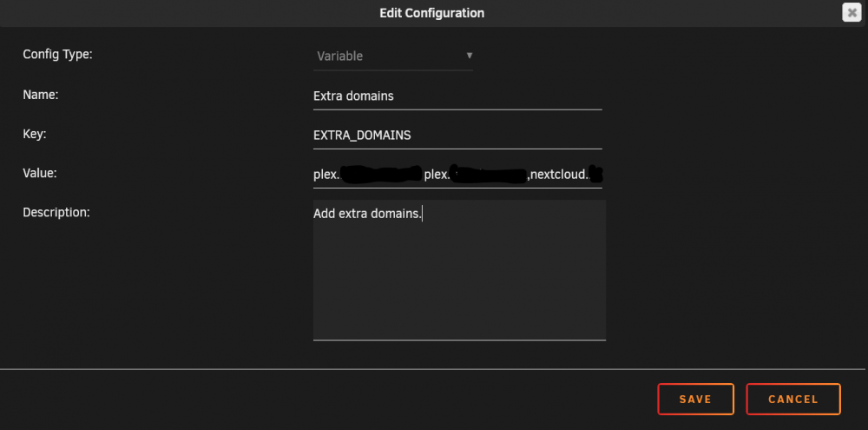This screenshot has width=868, height=430.
Task: Click the Edit Configuration title text
Action: coord(431,13)
